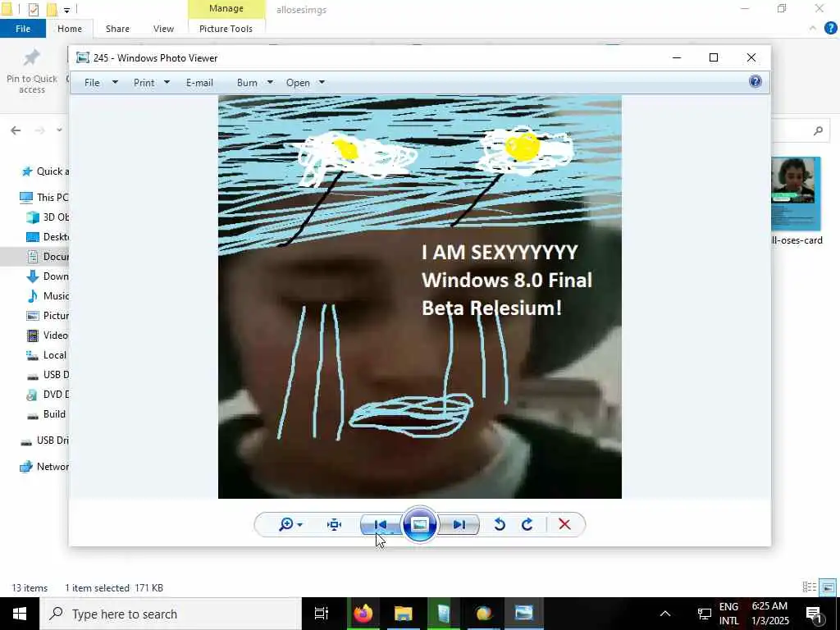
Task: Rotate photo counterclockwise
Action: (x=500, y=524)
